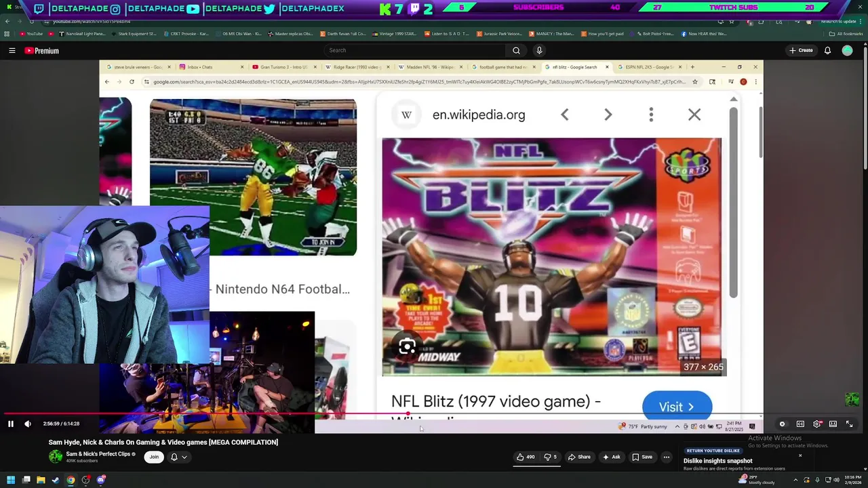Click YouTube bookmark in bookmarks bar
The image size is (868, 488).
pos(31,33)
